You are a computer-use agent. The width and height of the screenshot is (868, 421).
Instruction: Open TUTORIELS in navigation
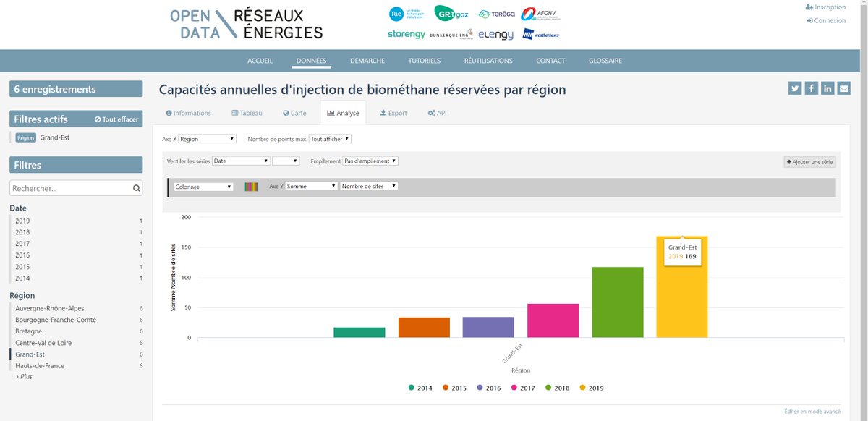click(425, 61)
